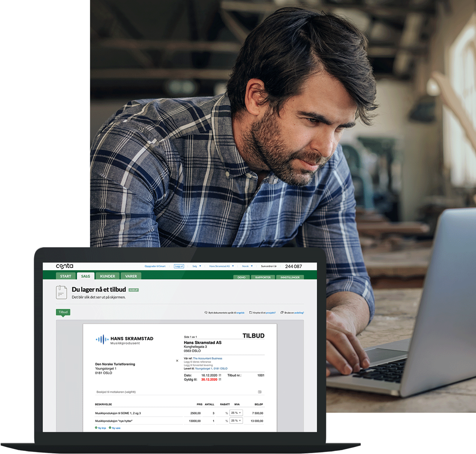This screenshot has height=454, width=476.
Task: Go to the VARER tab
Action: click(131, 276)
